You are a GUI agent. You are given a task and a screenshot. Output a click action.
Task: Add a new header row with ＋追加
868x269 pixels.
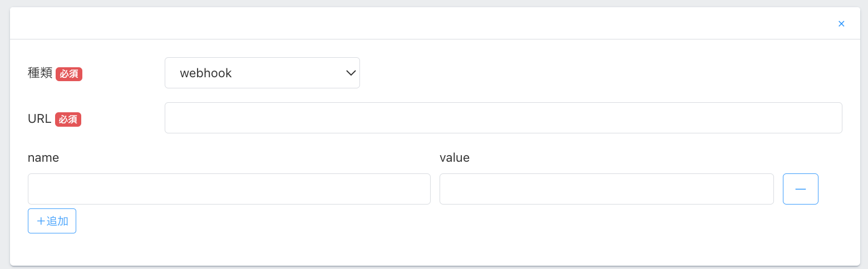click(52, 221)
